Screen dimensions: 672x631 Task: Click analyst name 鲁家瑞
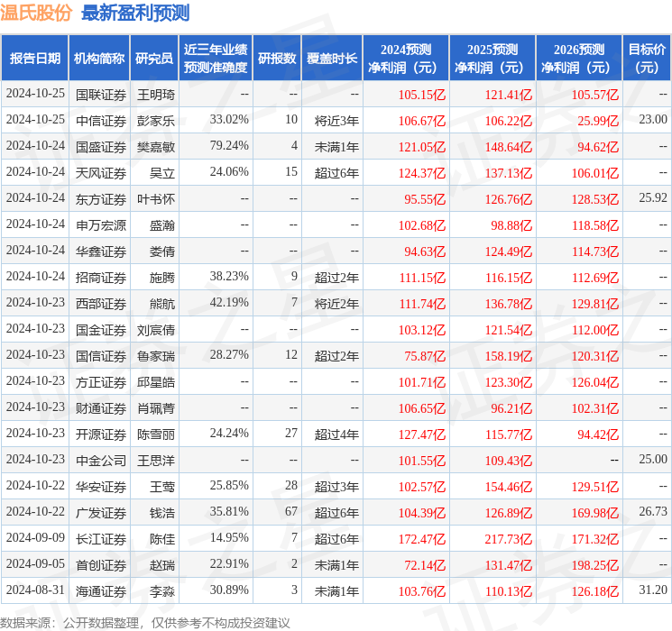(x=156, y=356)
